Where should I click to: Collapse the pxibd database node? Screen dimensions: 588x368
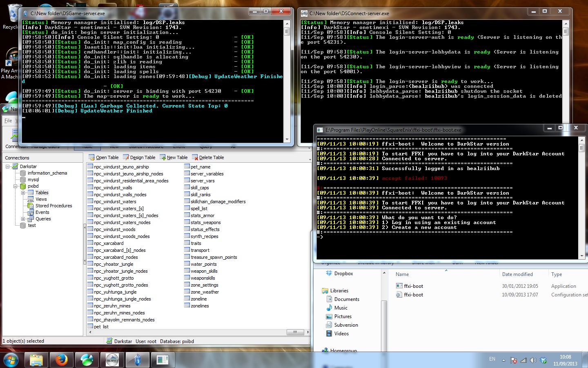[16, 186]
